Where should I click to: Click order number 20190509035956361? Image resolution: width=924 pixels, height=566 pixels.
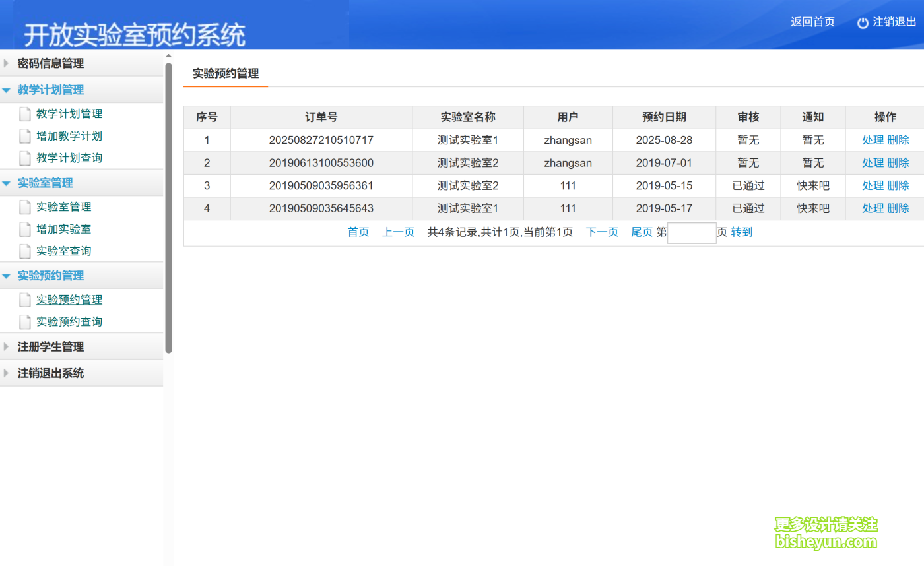pyautogui.click(x=321, y=186)
